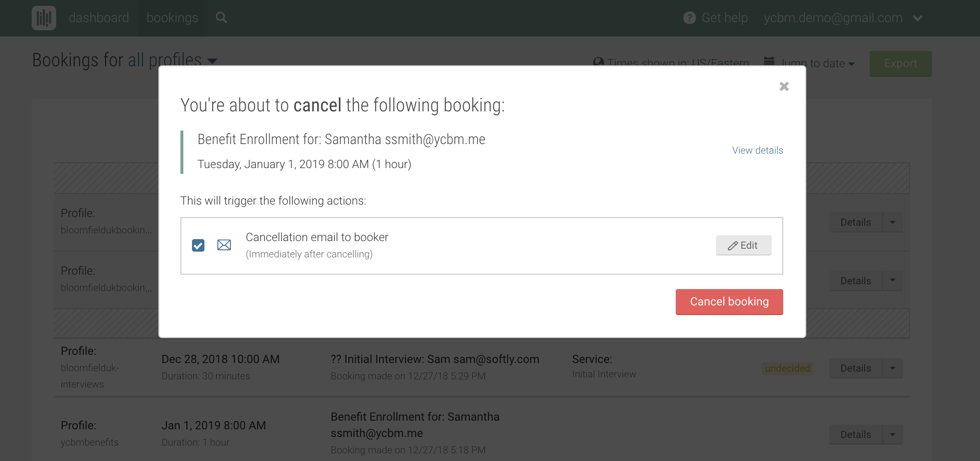Expand the all profiles dropdown
The image size is (980, 461).
click(x=172, y=60)
